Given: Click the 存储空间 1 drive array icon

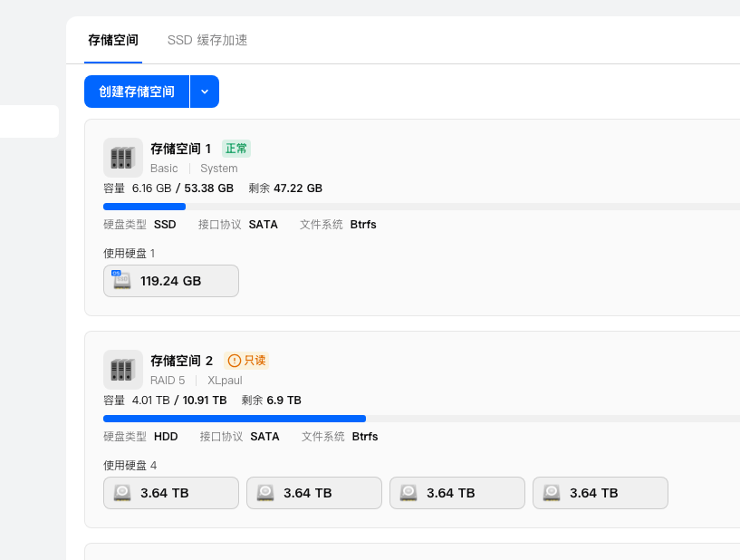Looking at the screenshot, I should tap(122, 157).
